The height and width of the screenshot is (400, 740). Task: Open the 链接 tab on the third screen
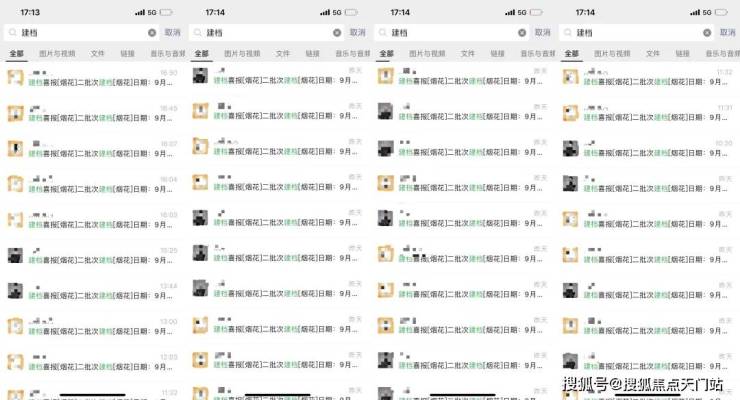click(497, 54)
